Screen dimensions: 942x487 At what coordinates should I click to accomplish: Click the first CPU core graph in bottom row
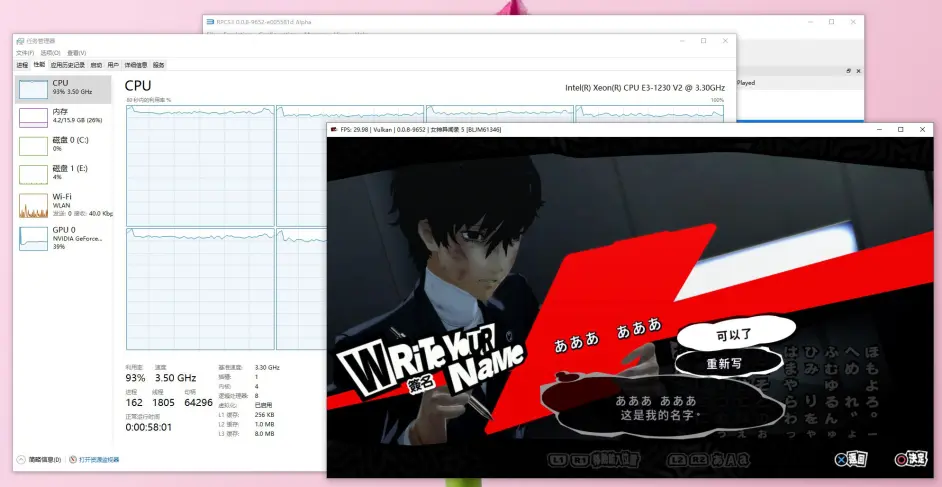pos(200,289)
